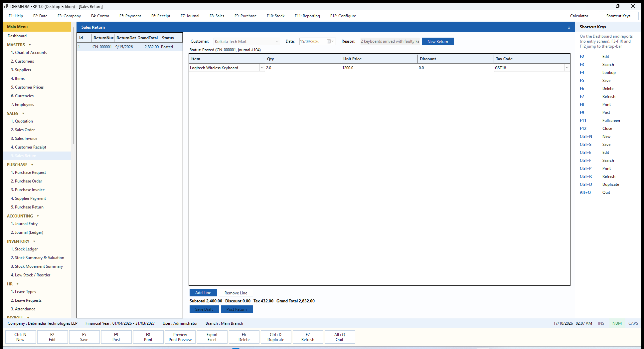Click the Export Excel button
This screenshot has width=644, height=349.
212,337
